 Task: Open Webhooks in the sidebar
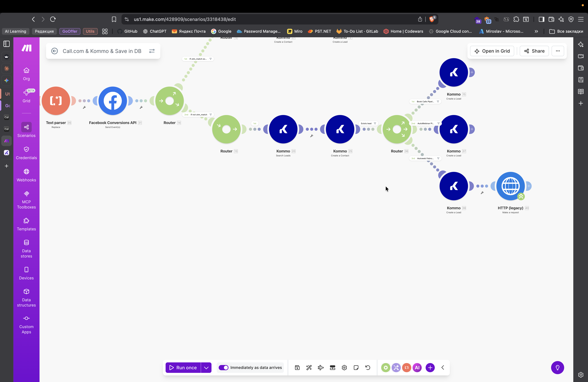click(x=26, y=175)
